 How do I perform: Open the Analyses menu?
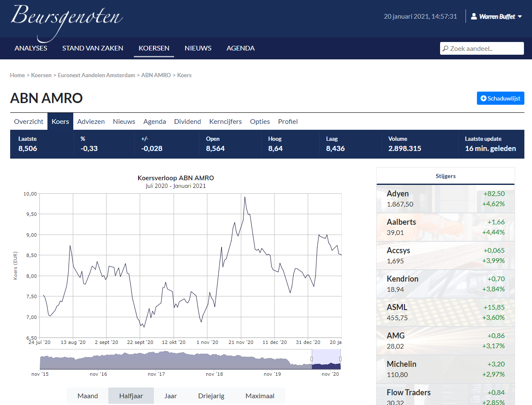pyautogui.click(x=31, y=48)
